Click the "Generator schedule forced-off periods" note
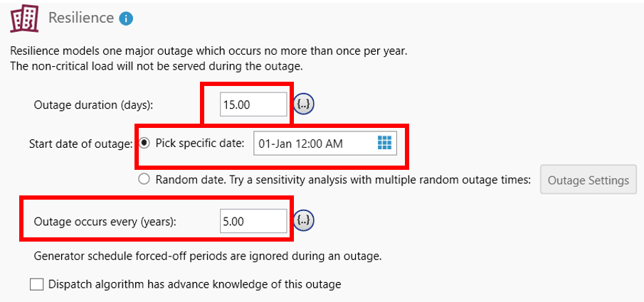Image resolution: width=644 pixels, height=302 pixels. tap(208, 256)
